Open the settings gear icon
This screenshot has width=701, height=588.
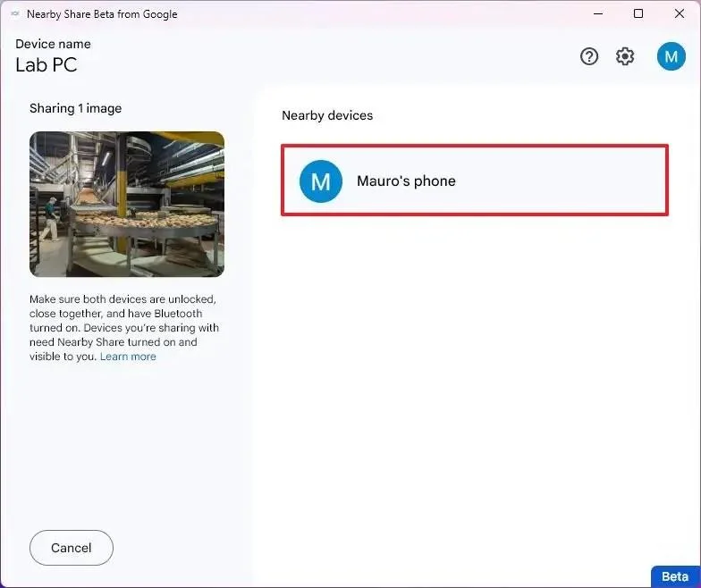coord(624,57)
